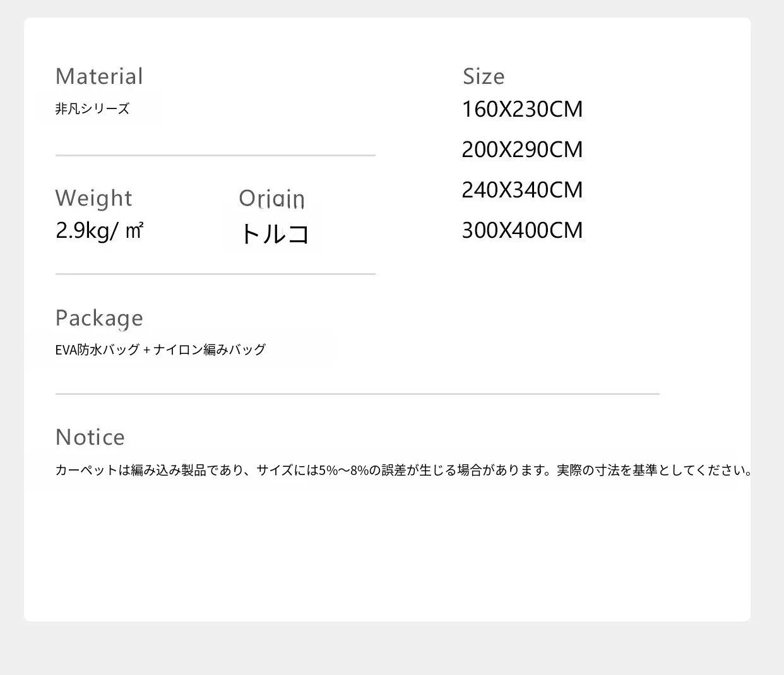Choose the 160X230CM size

click(x=522, y=109)
